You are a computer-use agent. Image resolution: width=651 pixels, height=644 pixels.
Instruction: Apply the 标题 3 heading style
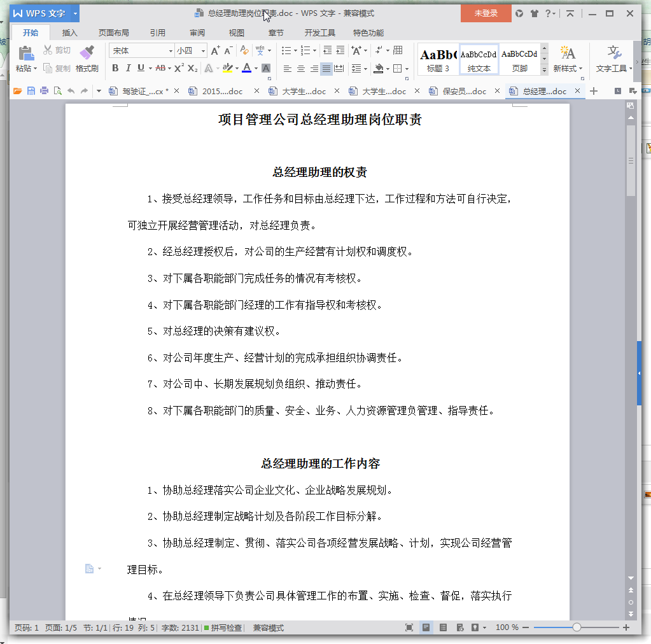pos(438,59)
